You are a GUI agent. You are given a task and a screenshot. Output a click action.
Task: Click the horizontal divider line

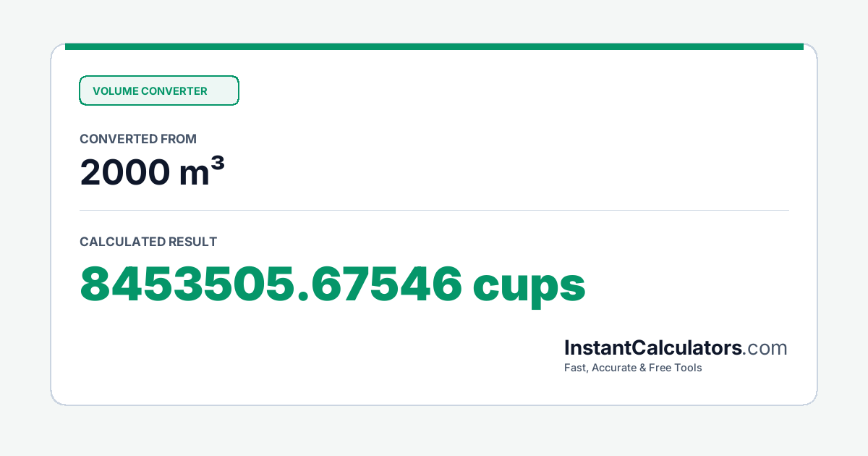pos(434,211)
